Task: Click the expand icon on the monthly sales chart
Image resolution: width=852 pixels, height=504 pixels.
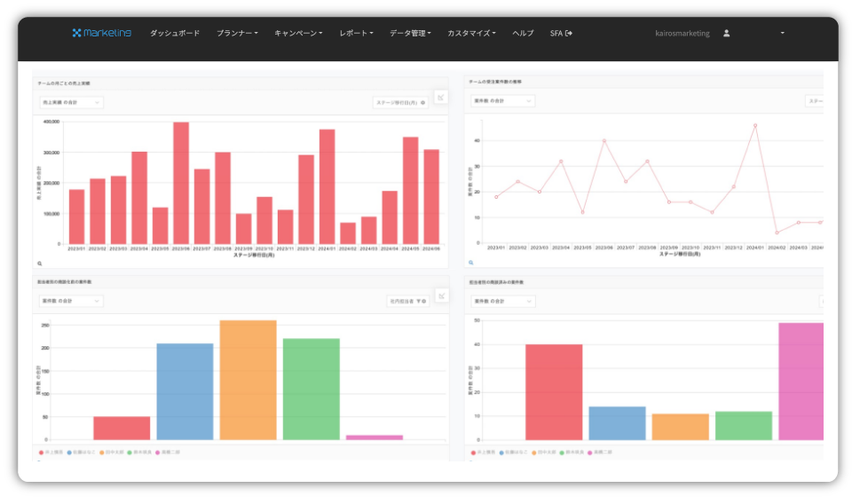Action: tap(441, 97)
